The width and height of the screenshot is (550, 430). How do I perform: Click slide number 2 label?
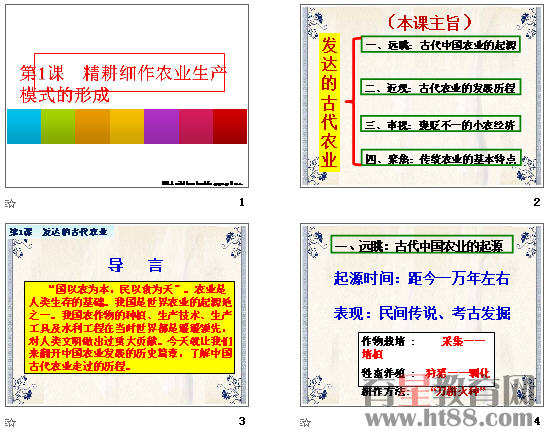click(537, 202)
